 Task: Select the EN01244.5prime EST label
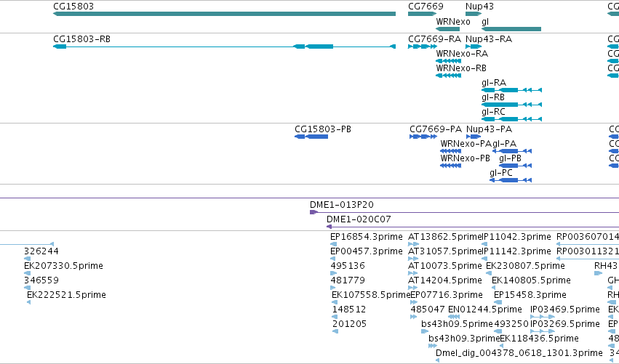point(484,310)
